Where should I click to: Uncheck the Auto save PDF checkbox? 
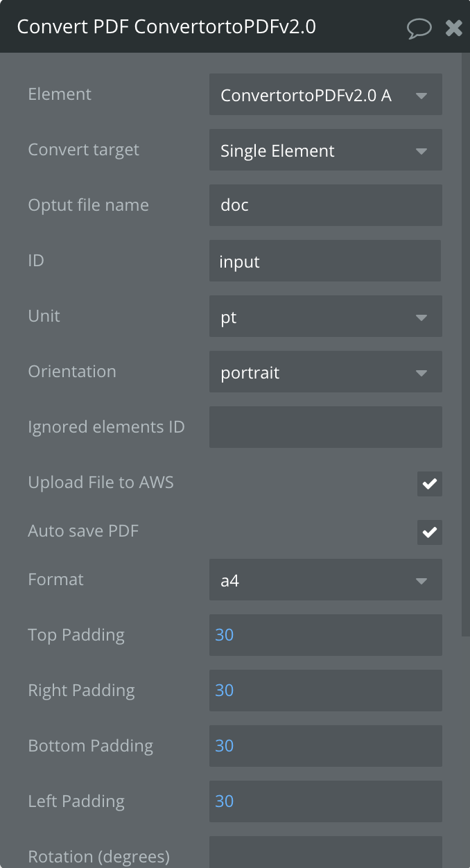click(x=429, y=532)
